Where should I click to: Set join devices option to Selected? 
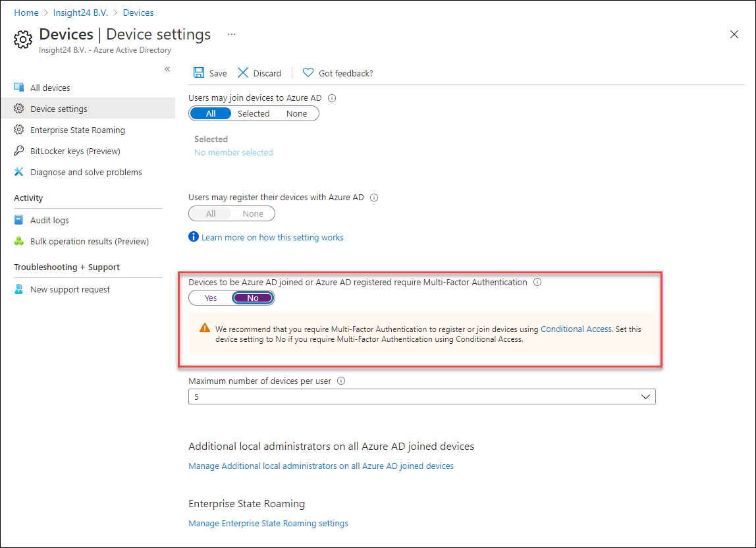click(x=254, y=113)
